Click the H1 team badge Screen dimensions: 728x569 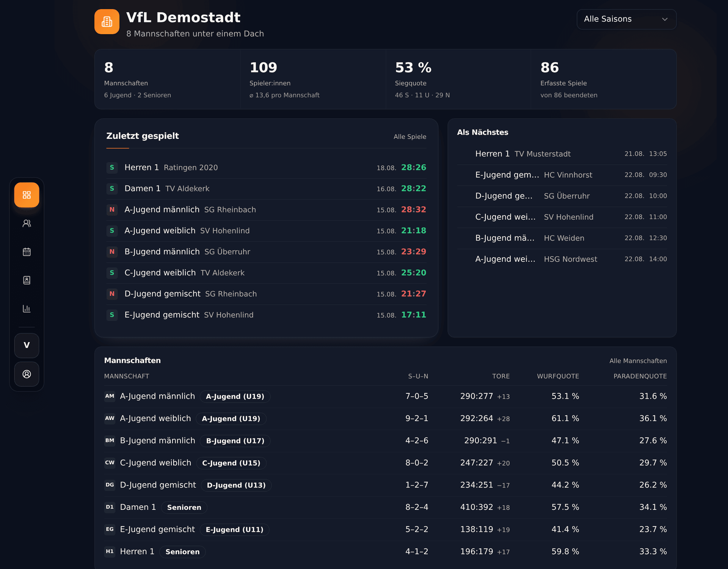(x=110, y=552)
